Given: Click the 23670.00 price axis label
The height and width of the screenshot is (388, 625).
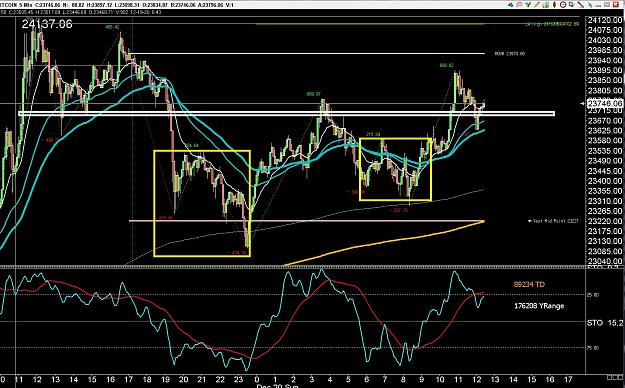Looking at the screenshot, I should [x=605, y=120].
